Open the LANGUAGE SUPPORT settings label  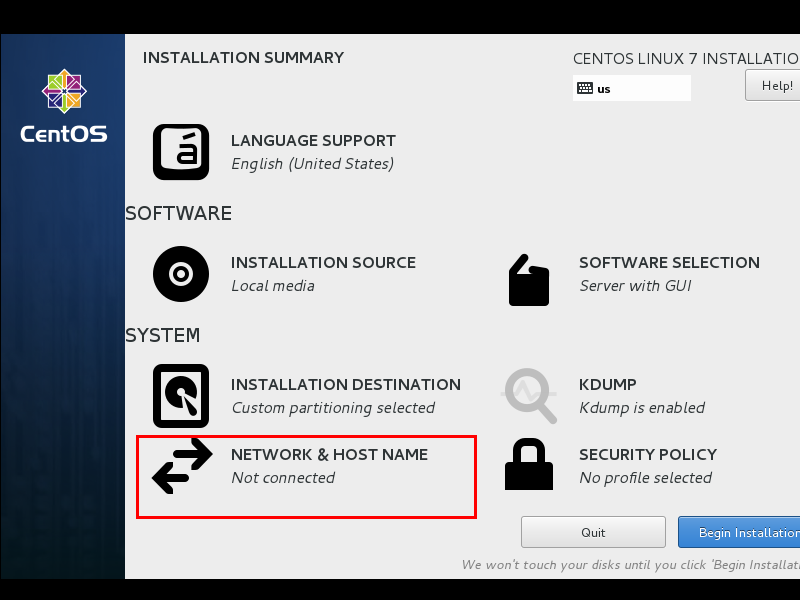coord(313,141)
